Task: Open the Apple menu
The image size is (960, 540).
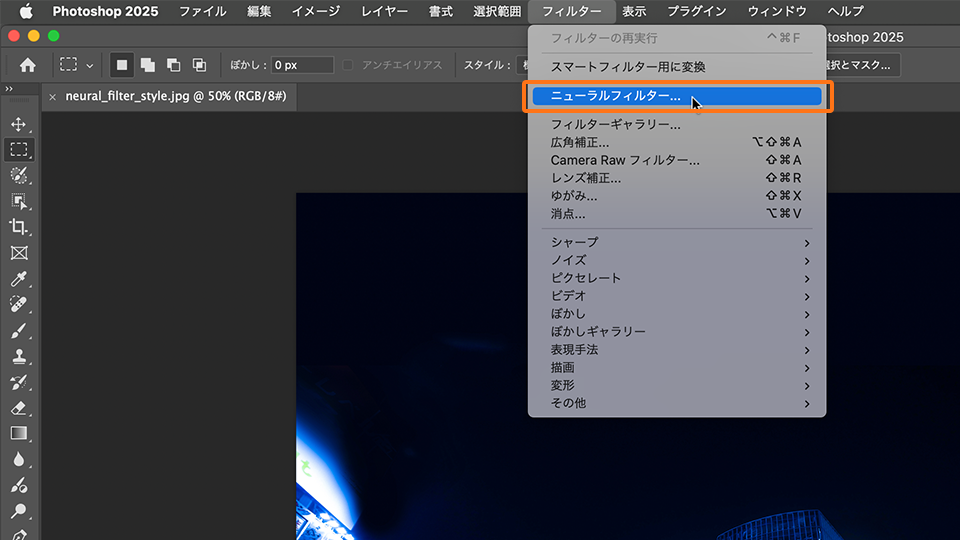Action: 25,11
